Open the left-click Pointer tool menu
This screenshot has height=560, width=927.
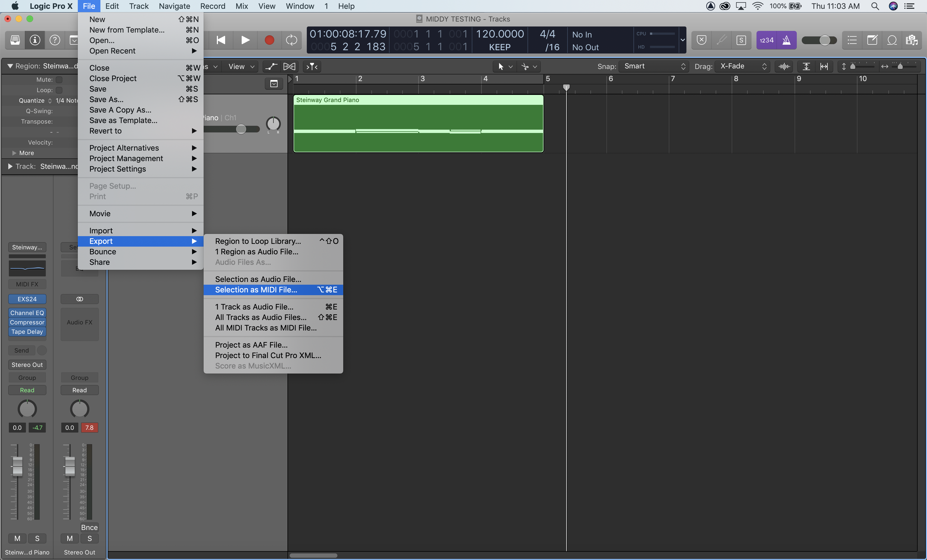click(505, 66)
